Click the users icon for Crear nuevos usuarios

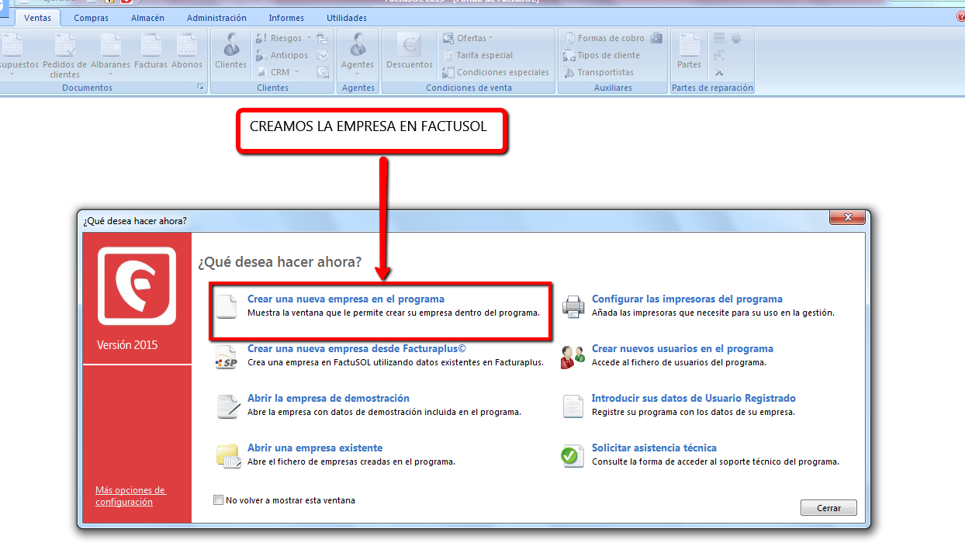point(572,356)
